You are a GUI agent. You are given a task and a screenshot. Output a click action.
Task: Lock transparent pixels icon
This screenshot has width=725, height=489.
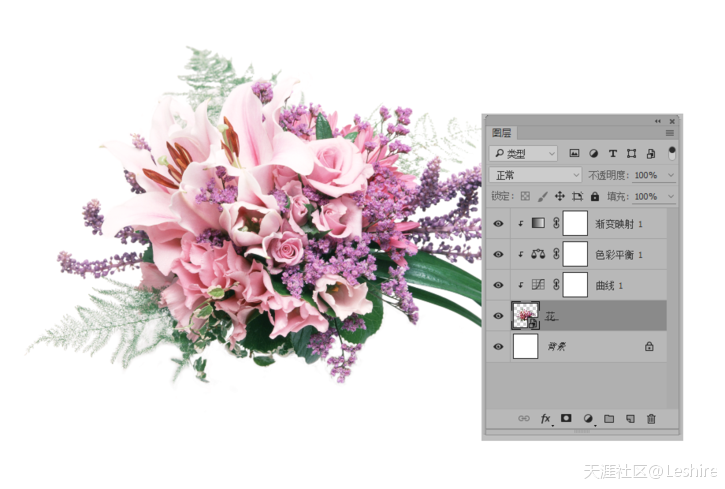tap(525, 196)
